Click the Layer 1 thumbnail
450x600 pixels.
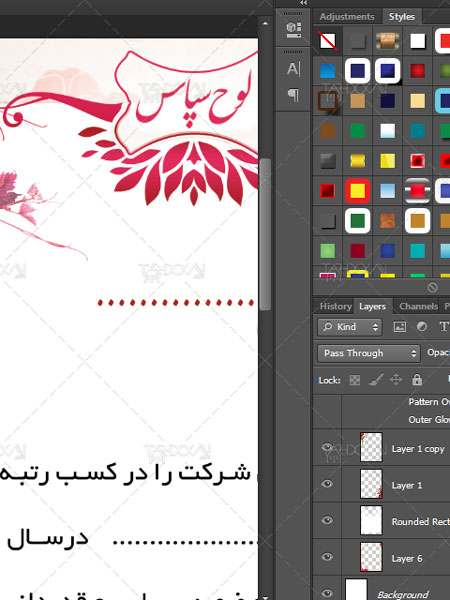point(371,484)
